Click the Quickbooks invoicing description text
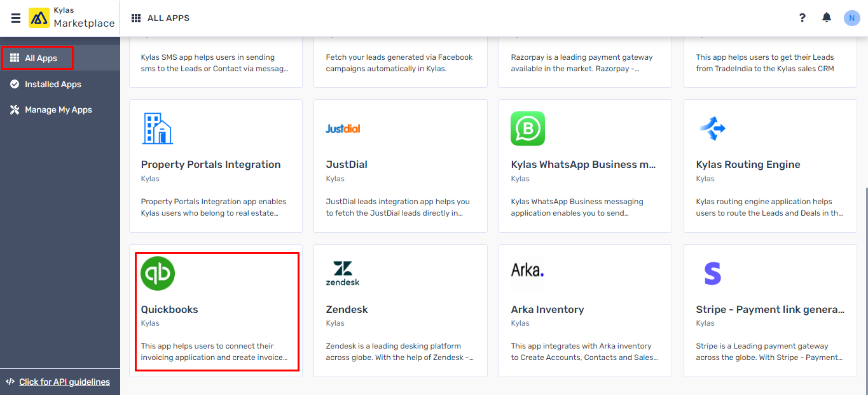This screenshot has height=395, width=868. click(214, 352)
